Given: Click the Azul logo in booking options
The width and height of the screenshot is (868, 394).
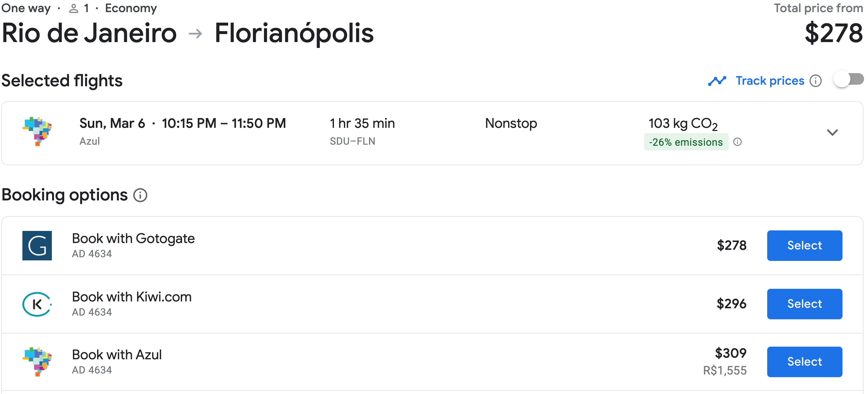Looking at the screenshot, I should tap(37, 362).
